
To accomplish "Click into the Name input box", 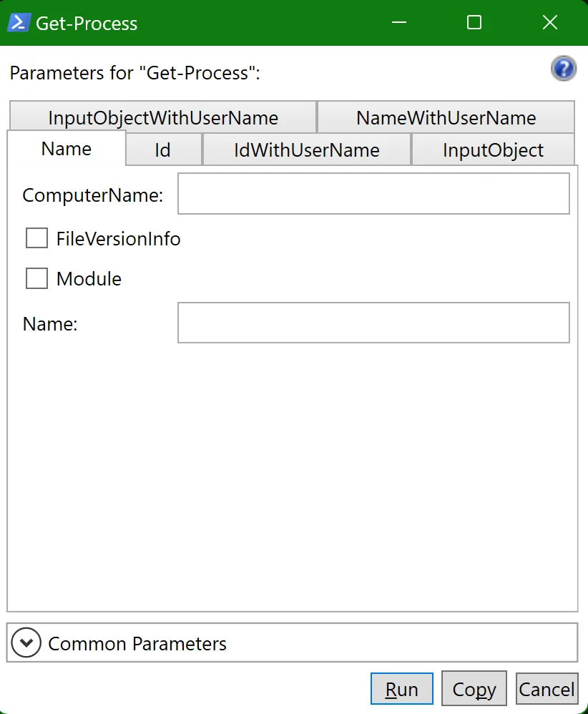I will [x=373, y=323].
